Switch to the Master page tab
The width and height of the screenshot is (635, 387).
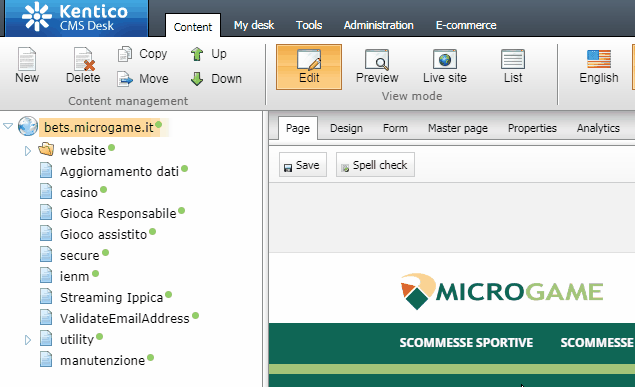tap(458, 128)
